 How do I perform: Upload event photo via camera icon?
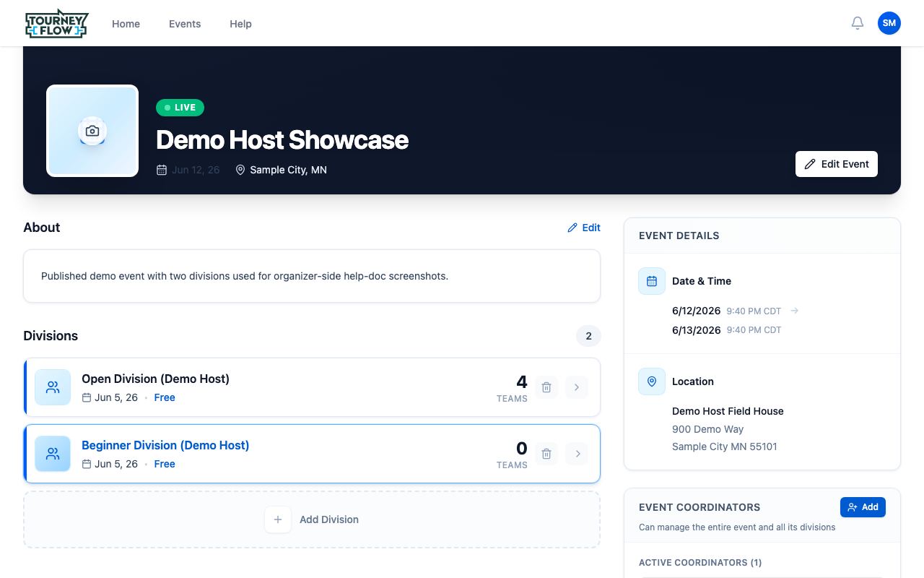[92, 131]
